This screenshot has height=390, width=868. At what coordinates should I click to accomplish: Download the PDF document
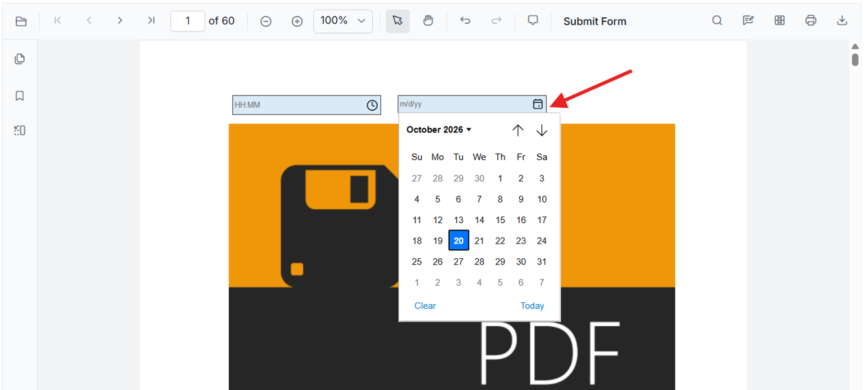click(842, 21)
